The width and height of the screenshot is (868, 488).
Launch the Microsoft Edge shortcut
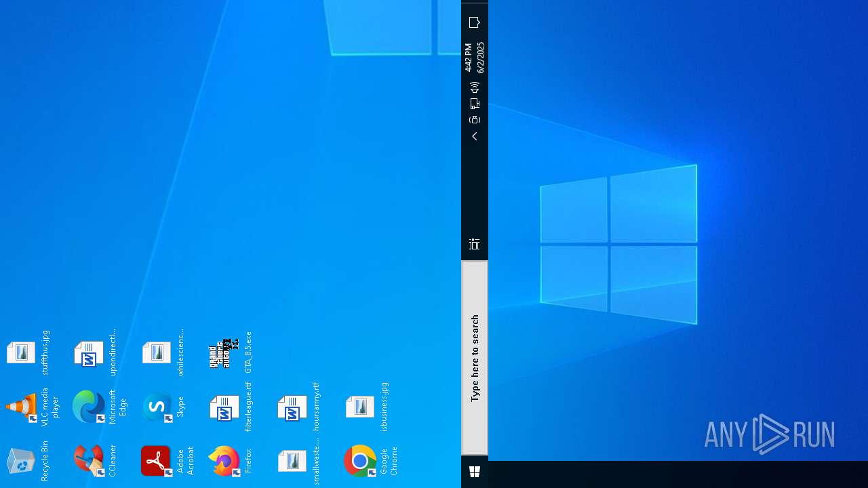tap(89, 407)
